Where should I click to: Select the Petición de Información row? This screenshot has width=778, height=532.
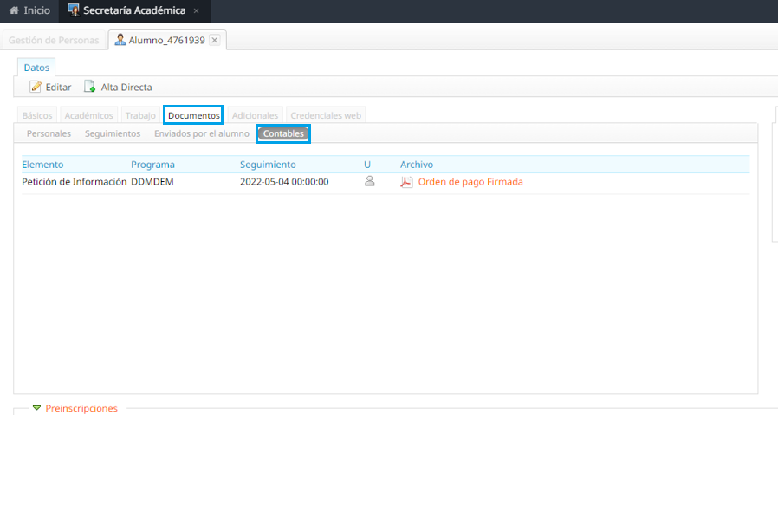[74, 182]
